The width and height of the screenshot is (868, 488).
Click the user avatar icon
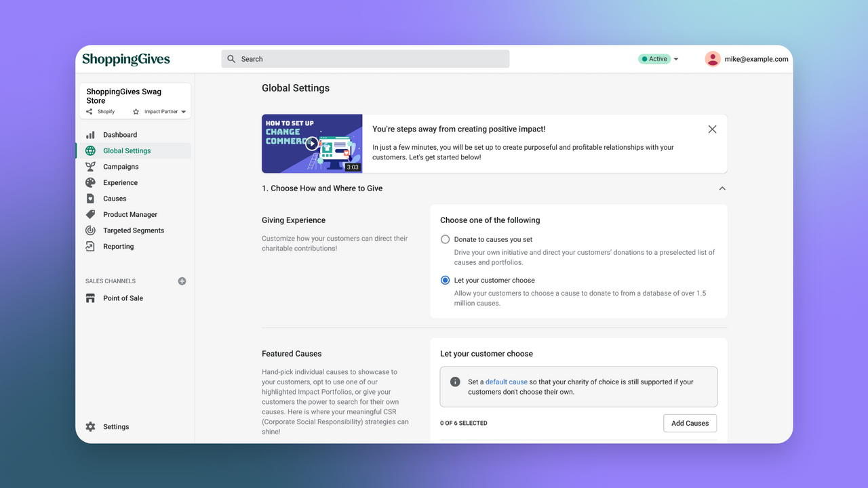pos(712,59)
